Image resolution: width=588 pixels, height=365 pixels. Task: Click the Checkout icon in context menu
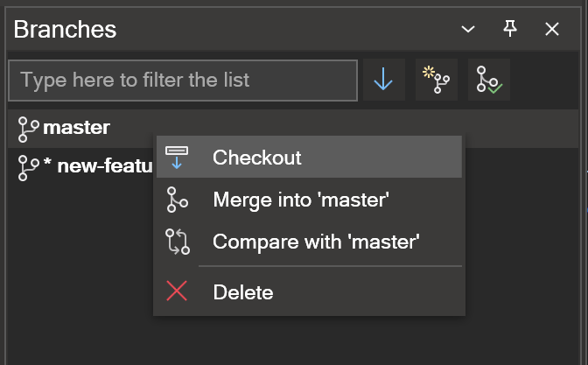pos(177,158)
